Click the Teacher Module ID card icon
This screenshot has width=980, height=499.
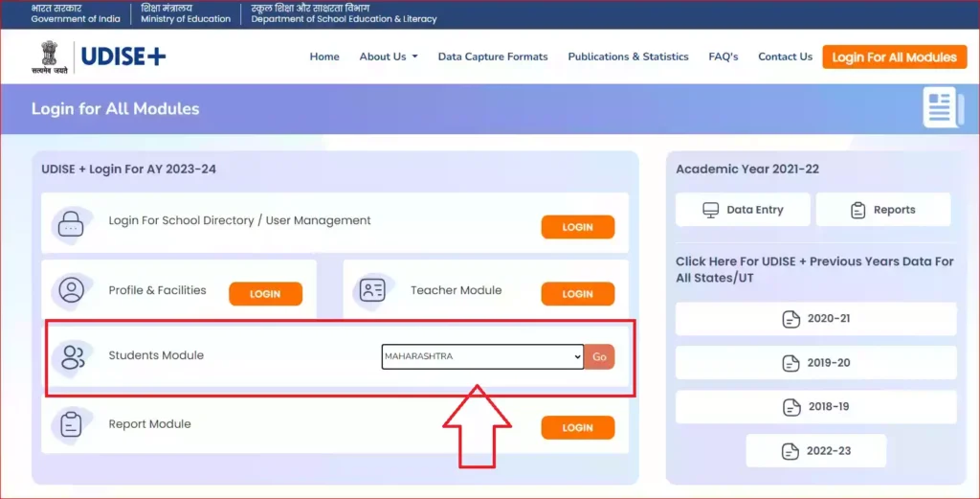pos(372,290)
